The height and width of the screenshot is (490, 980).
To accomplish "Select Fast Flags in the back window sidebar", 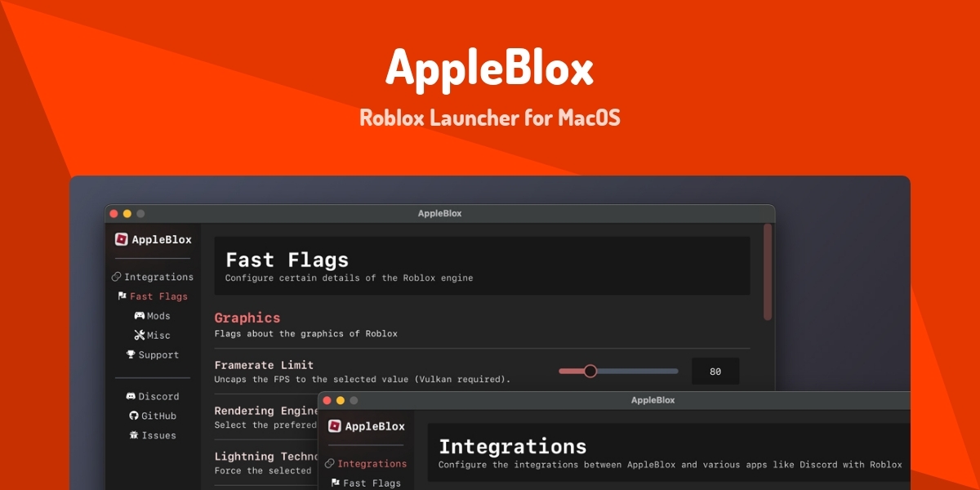I will point(153,296).
